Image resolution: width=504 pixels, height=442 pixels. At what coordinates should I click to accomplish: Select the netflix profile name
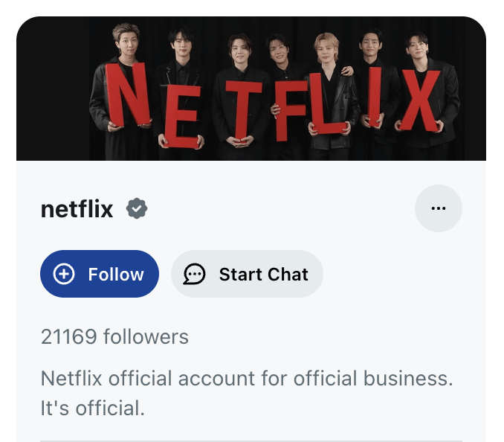77,210
